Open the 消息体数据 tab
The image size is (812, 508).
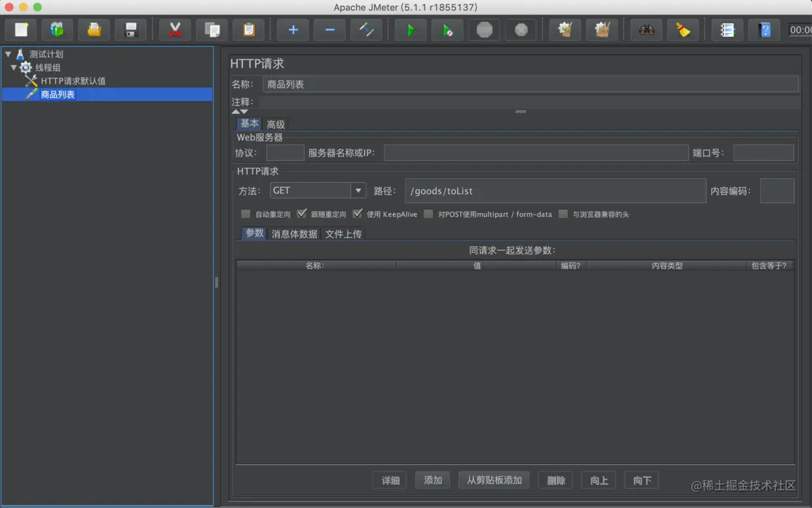point(295,234)
